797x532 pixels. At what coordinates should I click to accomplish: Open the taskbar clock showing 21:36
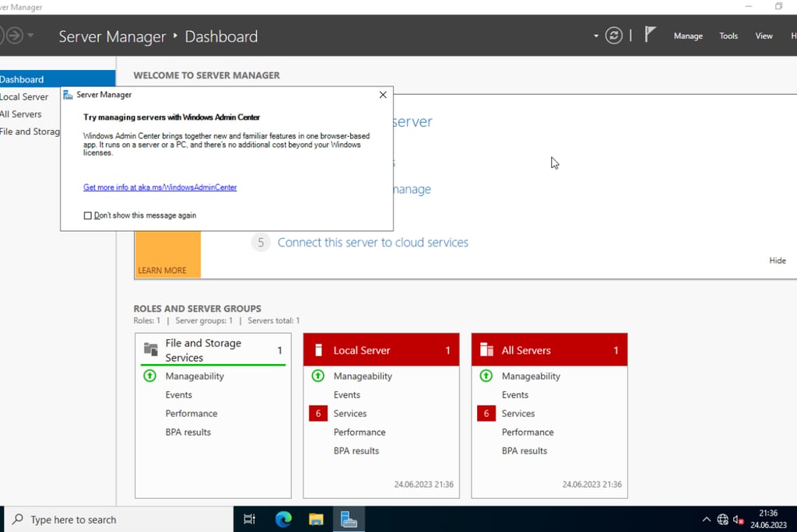[x=768, y=520]
